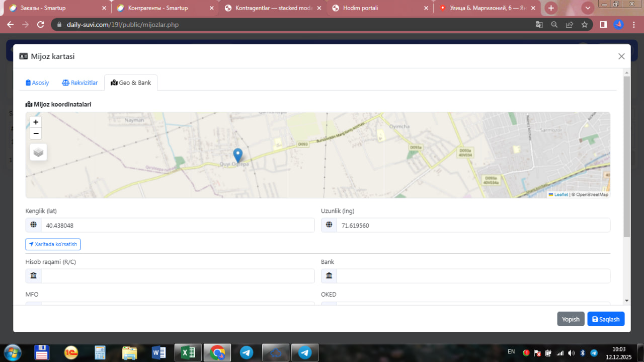
Task: Reload the page with browser refresh icon
Action: (x=41, y=24)
